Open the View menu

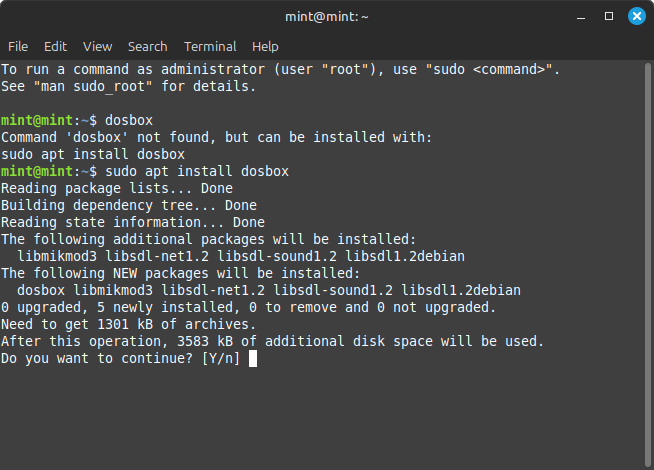[97, 46]
